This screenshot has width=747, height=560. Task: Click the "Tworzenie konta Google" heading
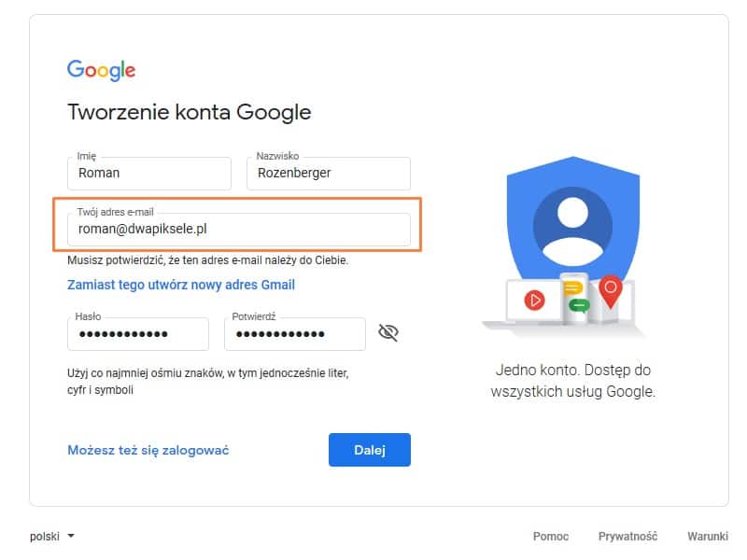(189, 113)
